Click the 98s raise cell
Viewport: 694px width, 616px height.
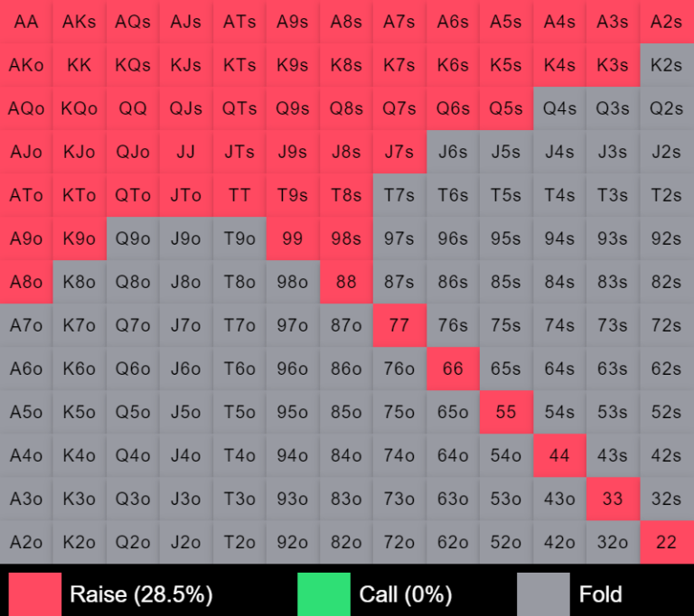[346, 238]
